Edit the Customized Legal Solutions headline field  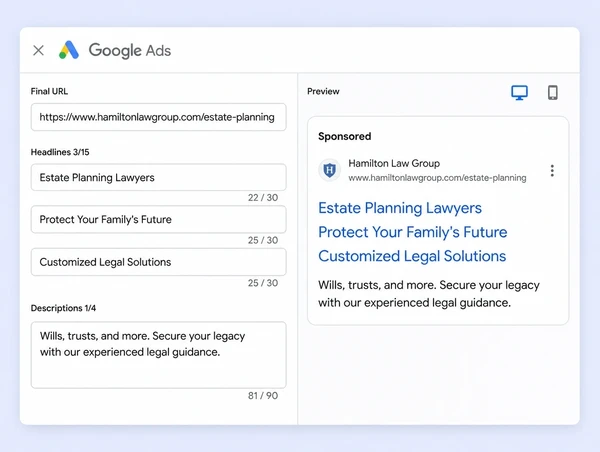pyautogui.click(x=158, y=262)
